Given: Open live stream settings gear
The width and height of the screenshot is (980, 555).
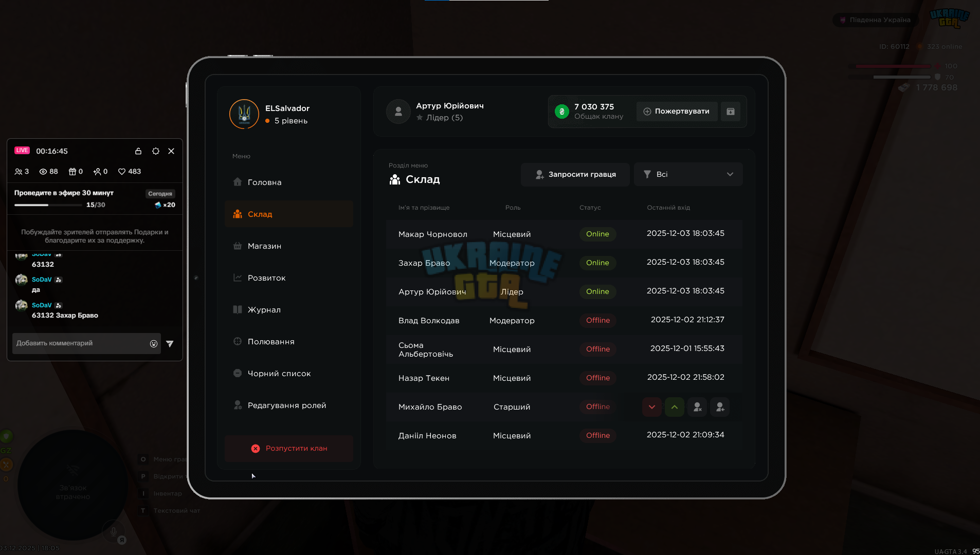Looking at the screenshot, I should point(156,151).
